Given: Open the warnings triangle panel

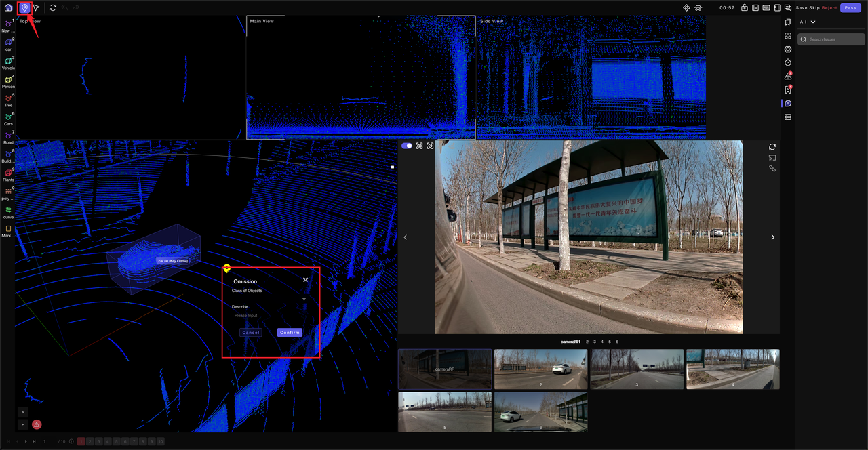Looking at the screenshot, I should [788, 76].
